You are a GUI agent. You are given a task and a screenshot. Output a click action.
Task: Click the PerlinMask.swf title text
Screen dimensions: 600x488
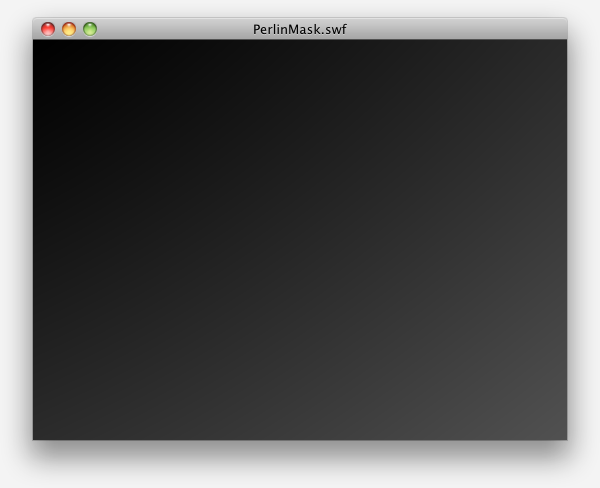pyautogui.click(x=300, y=29)
